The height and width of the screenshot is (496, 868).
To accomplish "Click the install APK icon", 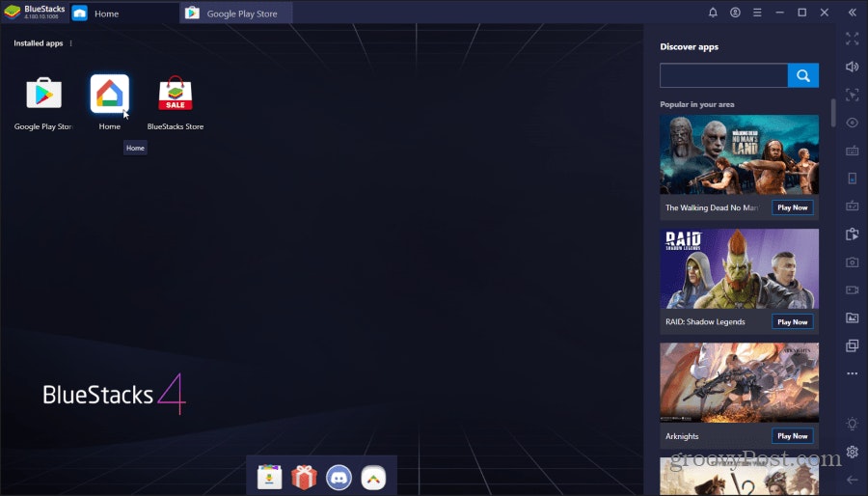I will pos(853,234).
